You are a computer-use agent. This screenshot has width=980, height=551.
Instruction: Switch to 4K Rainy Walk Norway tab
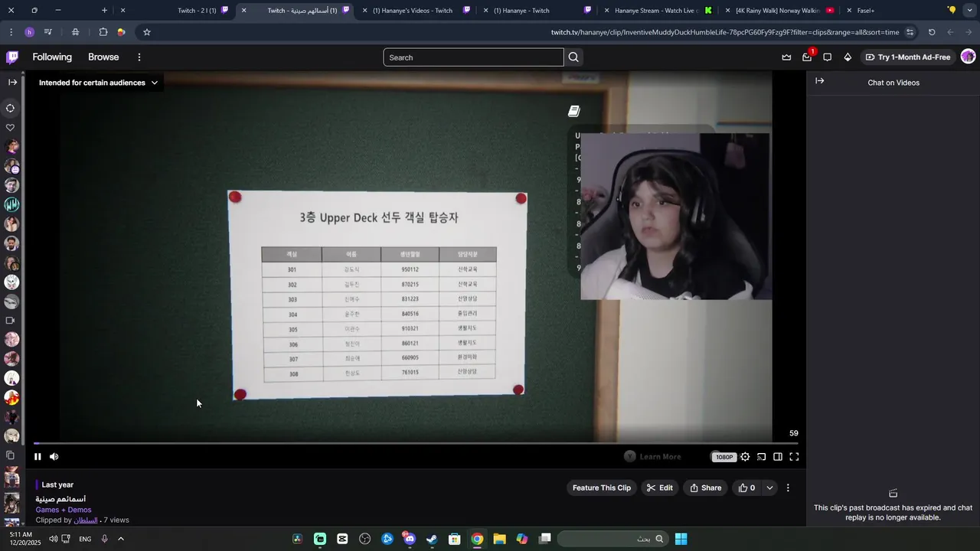click(x=778, y=11)
